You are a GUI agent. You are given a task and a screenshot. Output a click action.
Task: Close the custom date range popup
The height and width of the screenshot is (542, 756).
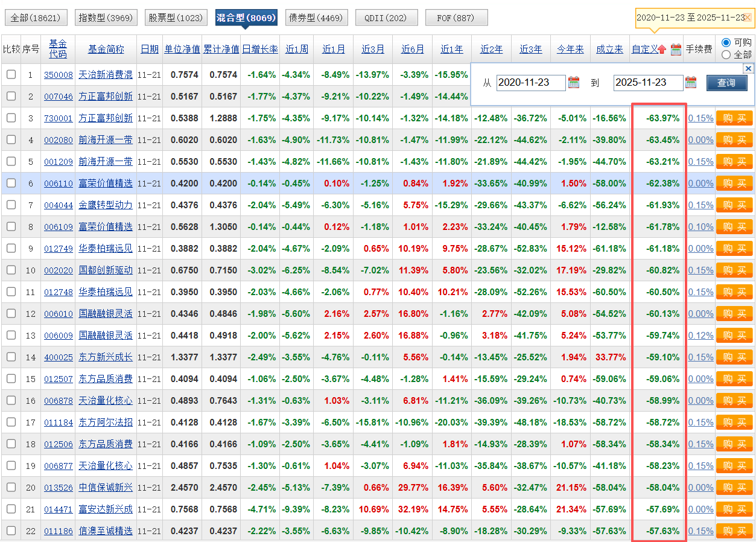748,68
